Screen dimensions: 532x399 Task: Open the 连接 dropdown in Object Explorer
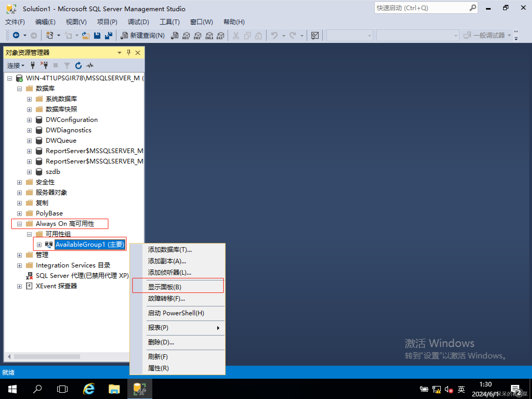click(x=16, y=65)
